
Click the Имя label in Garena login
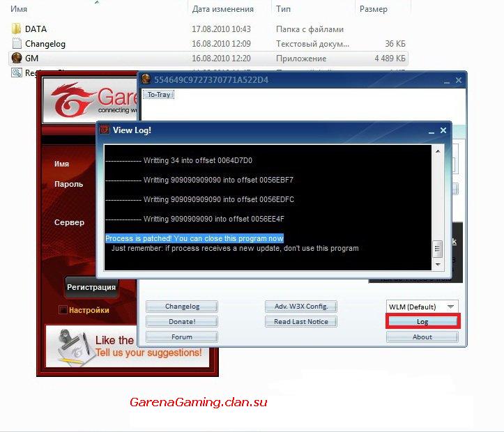tap(61, 164)
